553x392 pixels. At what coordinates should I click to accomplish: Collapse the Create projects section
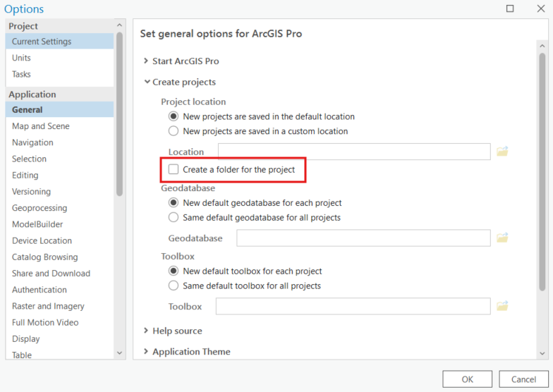tap(146, 82)
